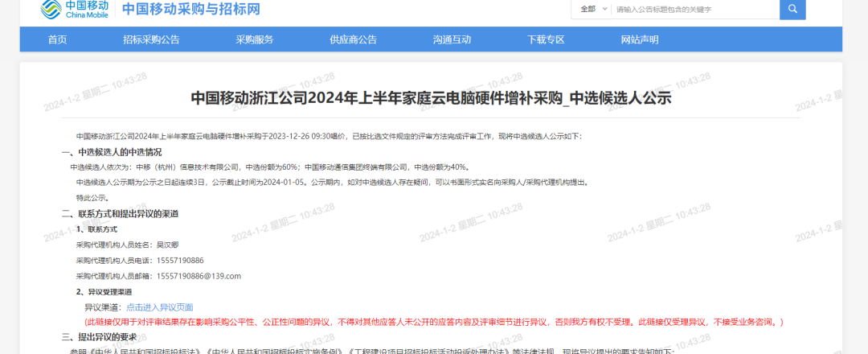This screenshot has width=868, height=354.
Task: Click the heading 一、中选候选人的中选情况
Action: point(111,152)
